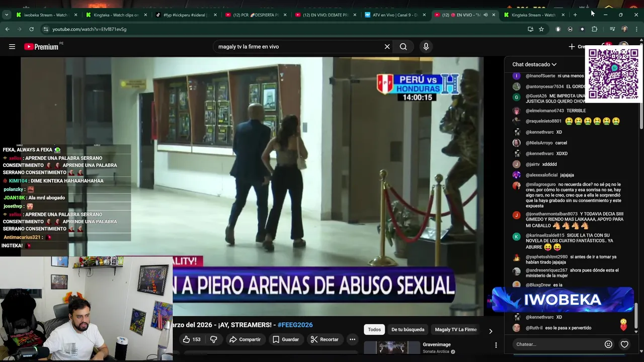View site information icon in address bar
The height and width of the screenshot is (362, 644).
(46, 29)
